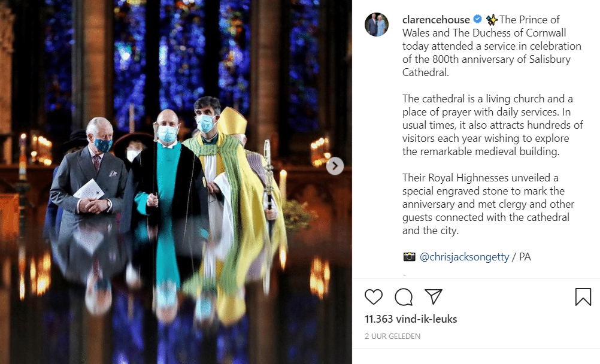Click the caption text about 800th anniversary
The width and height of the screenshot is (600, 364).
[x=492, y=46]
